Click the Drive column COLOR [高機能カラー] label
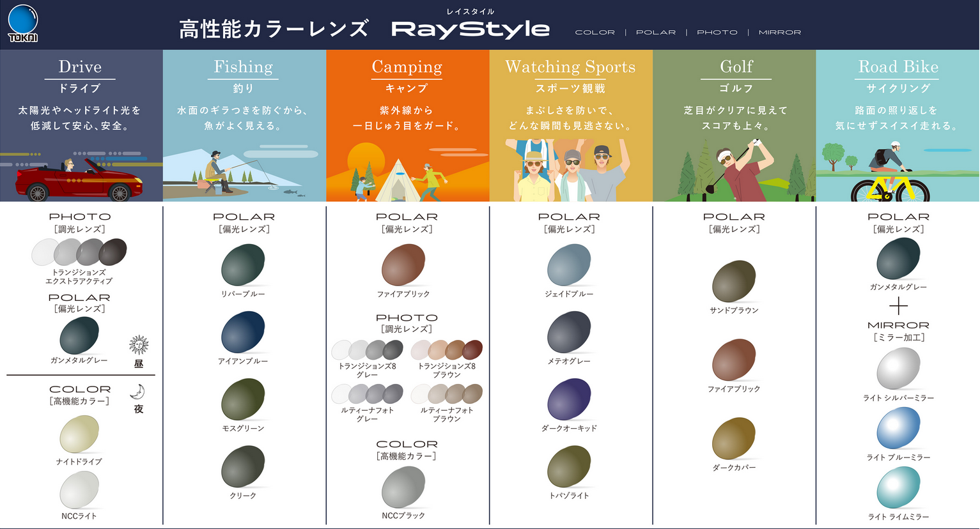The width and height of the screenshot is (980, 529). pos(80,395)
